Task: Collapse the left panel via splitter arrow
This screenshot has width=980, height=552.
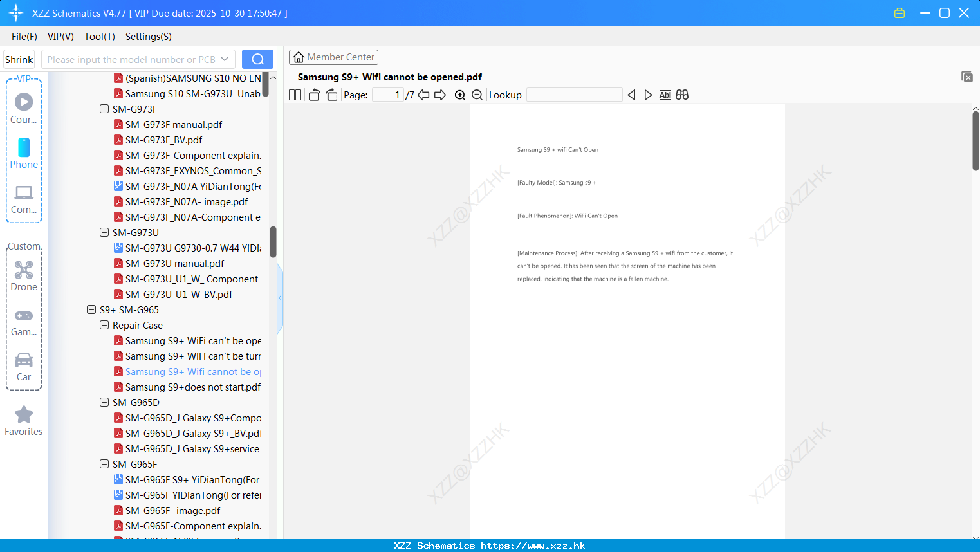Action: 280,298
